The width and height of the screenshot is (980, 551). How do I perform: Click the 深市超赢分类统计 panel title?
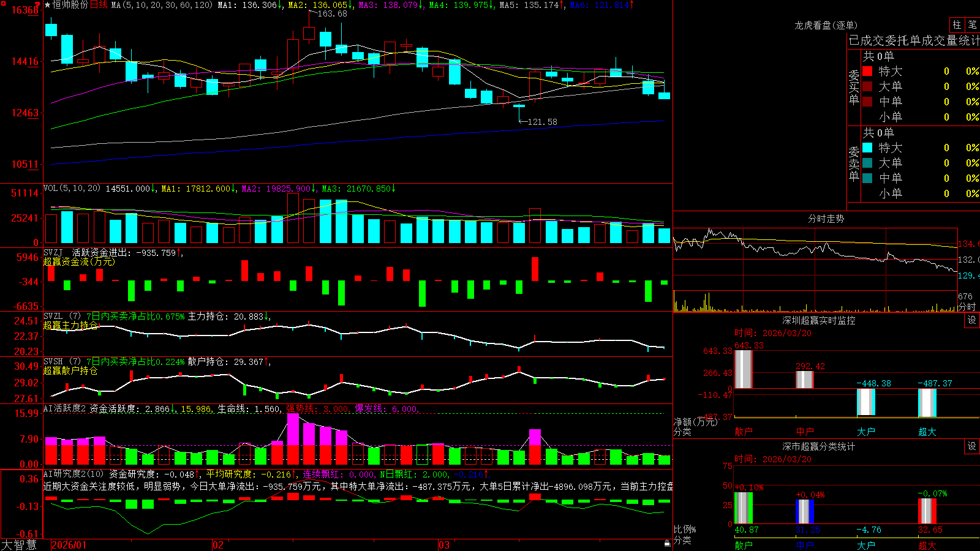819,446
